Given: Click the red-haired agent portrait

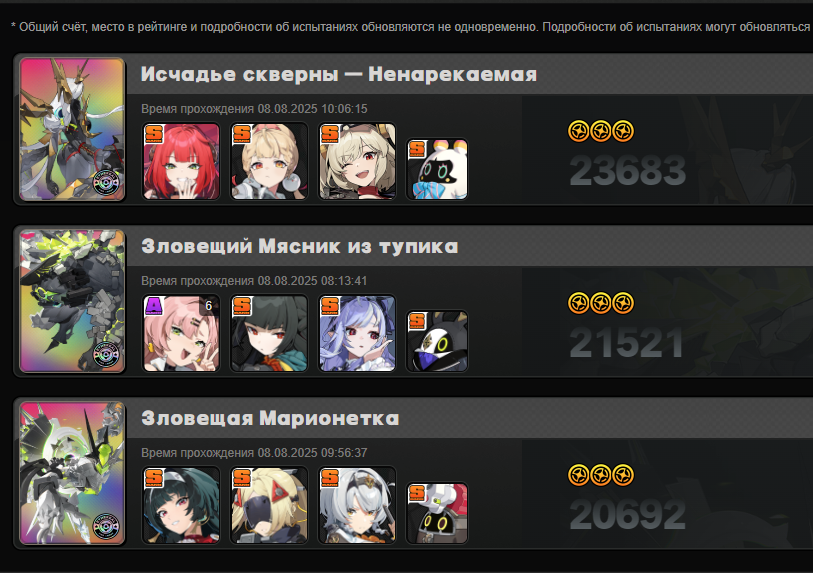Looking at the screenshot, I should 181,161.
